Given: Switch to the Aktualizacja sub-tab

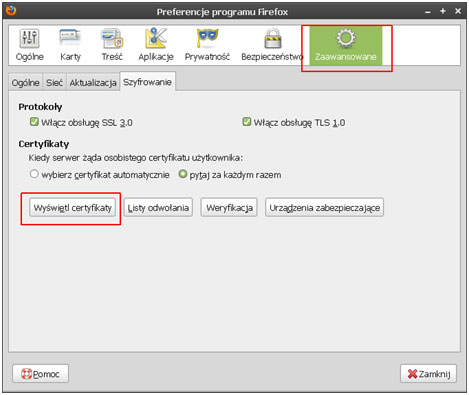Looking at the screenshot, I should click(x=93, y=82).
